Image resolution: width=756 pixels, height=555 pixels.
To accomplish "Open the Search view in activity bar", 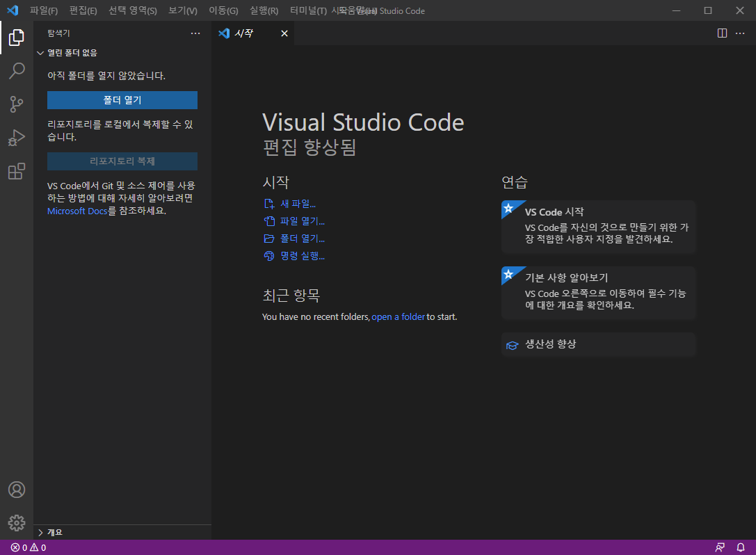I will point(17,71).
